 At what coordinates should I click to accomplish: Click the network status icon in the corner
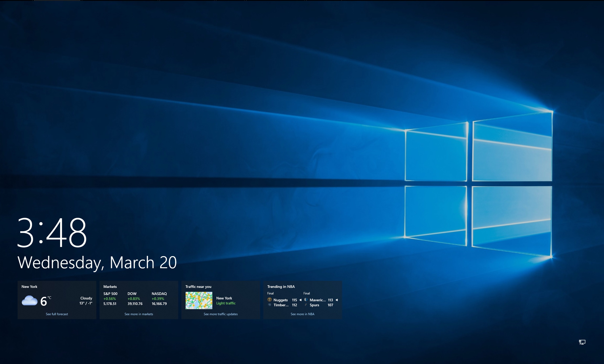(x=582, y=342)
